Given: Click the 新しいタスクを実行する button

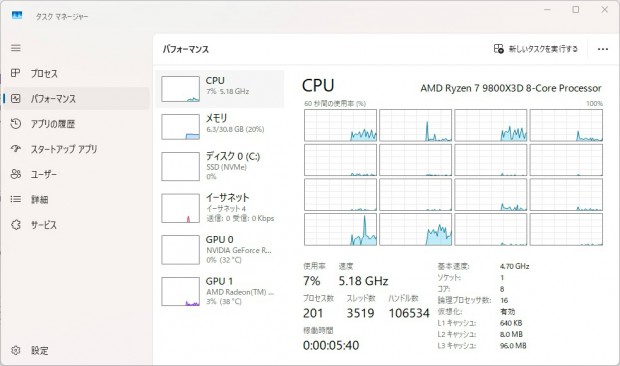Looking at the screenshot, I should 536,49.
